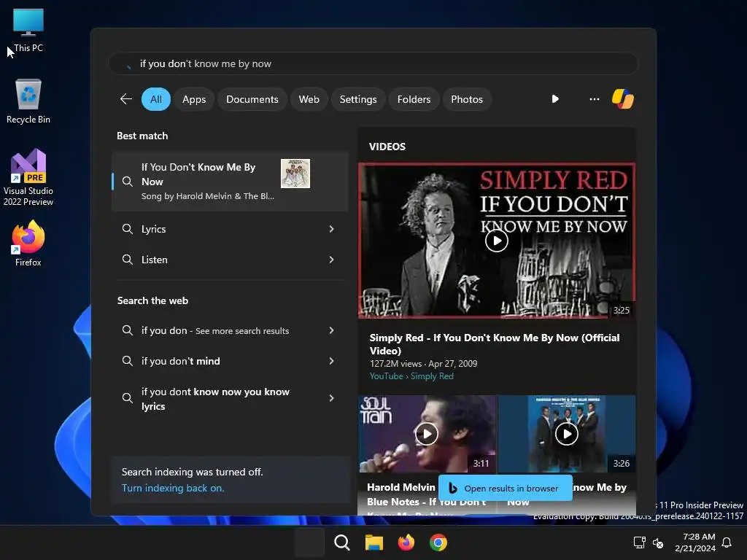The height and width of the screenshot is (560, 747).
Task: Switch to the Web filter tab
Action: (x=309, y=99)
